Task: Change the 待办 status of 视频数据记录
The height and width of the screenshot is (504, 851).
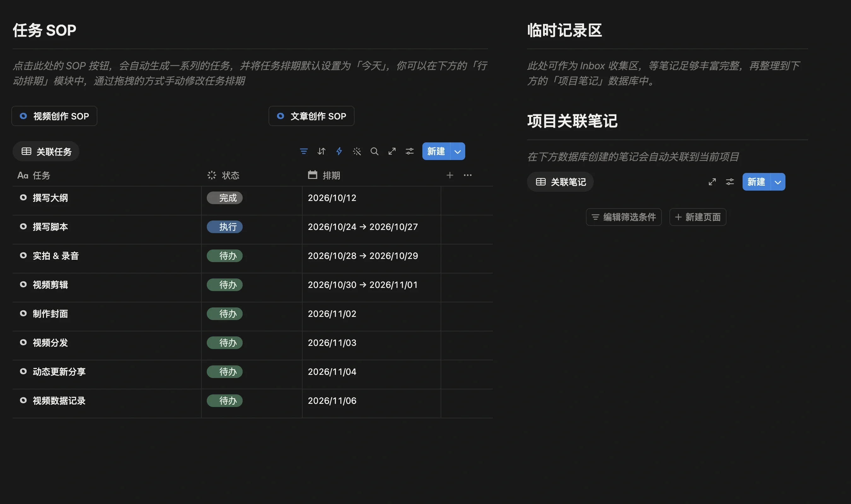Action: click(x=224, y=401)
